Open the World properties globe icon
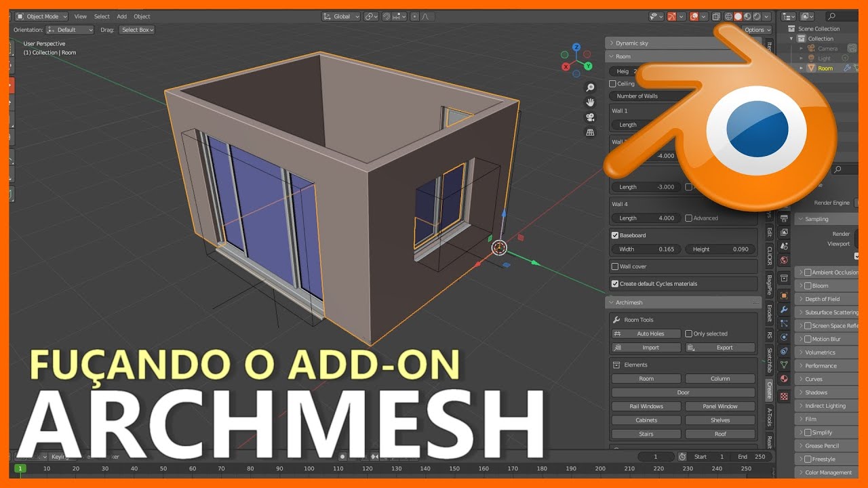Image resolution: width=868 pixels, height=488 pixels. (x=784, y=260)
